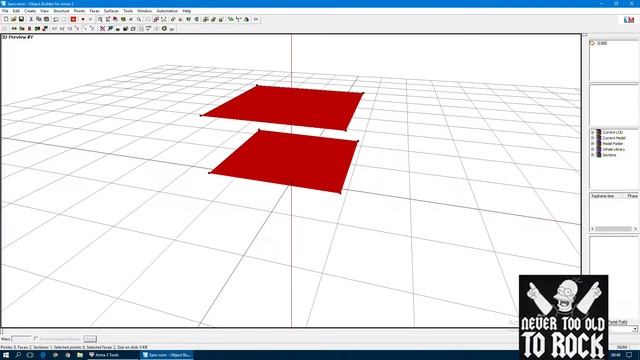The image size is (640, 360).
Task: Click the Apply button beside the mass checkbox
Action: pyautogui.click(x=90, y=339)
